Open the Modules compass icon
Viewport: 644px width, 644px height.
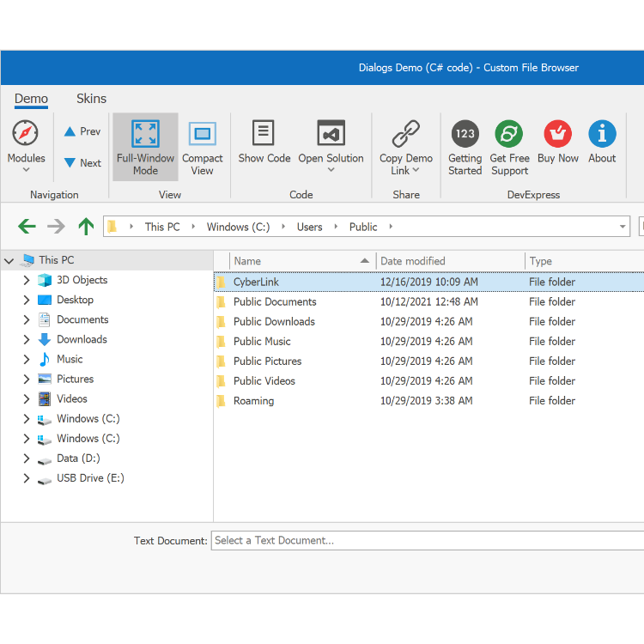click(x=26, y=134)
